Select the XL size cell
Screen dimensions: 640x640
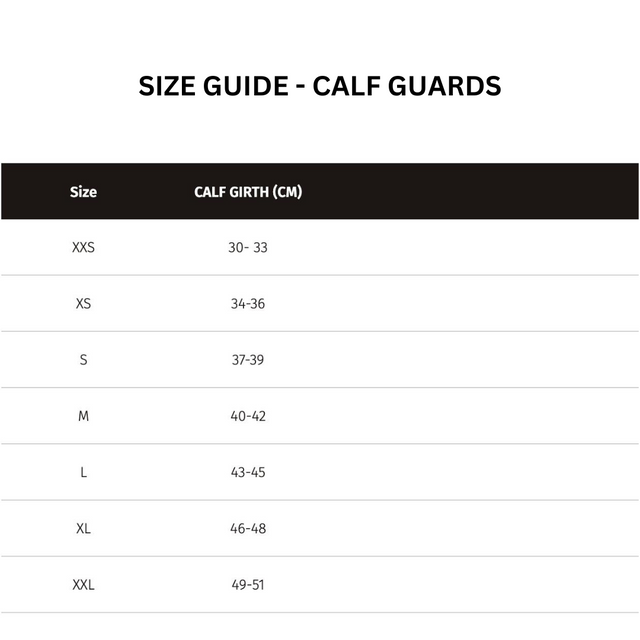tap(83, 528)
